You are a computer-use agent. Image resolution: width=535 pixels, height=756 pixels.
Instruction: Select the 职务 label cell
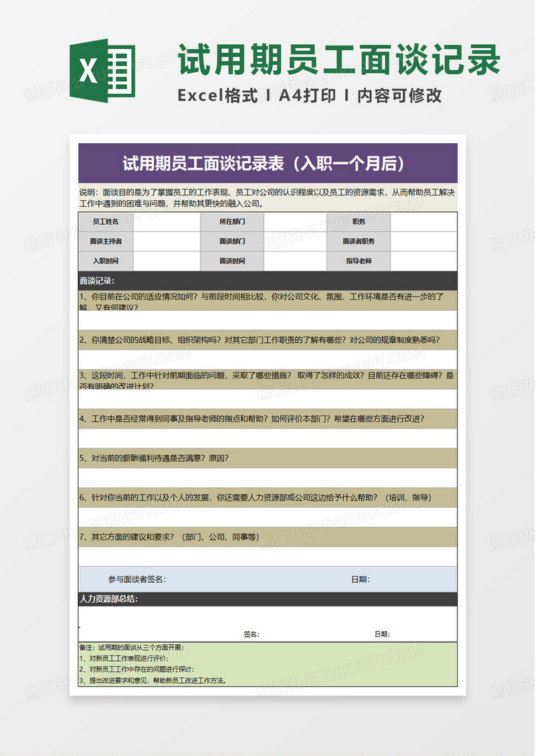pyautogui.click(x=358, y=222)
